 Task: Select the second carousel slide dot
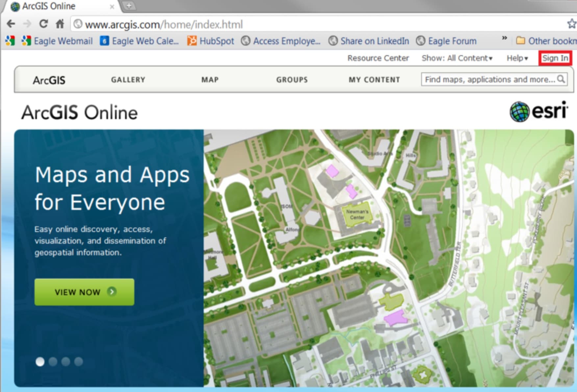point(53,361)
